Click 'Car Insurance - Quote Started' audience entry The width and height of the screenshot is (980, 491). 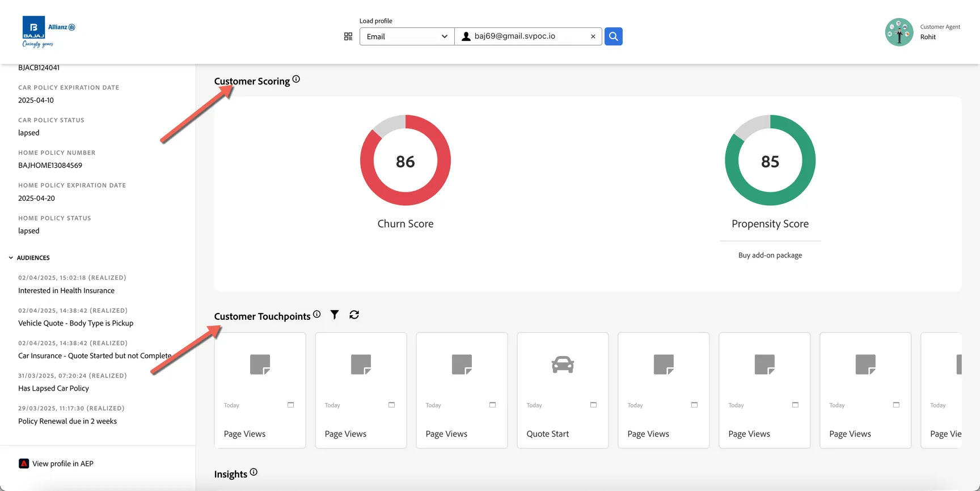pyautogui.click(x=95, y=356)
